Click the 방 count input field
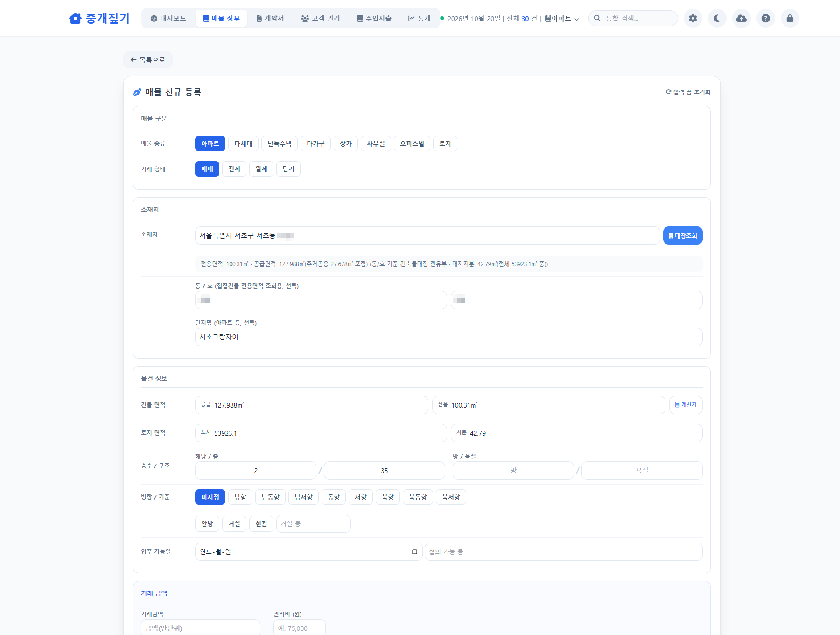 (x=513, y=470)
